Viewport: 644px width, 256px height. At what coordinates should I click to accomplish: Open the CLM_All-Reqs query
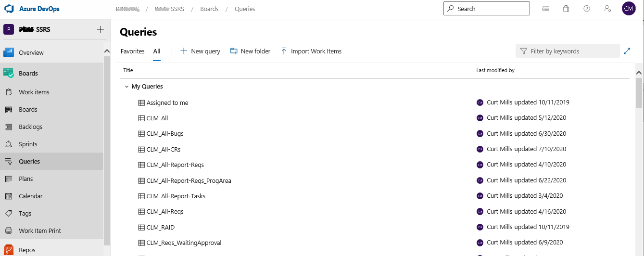coord(165,211)
